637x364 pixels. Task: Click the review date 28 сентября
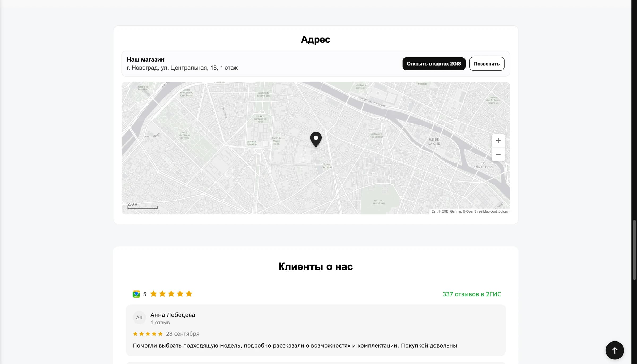(182, 334)
